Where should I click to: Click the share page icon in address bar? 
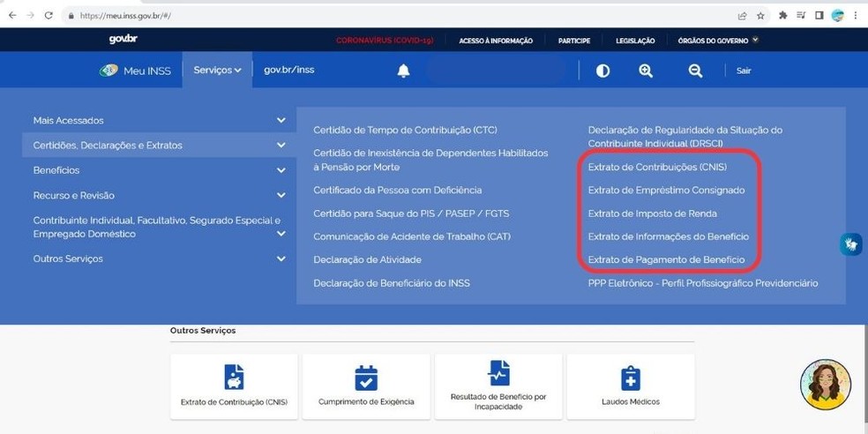[x=743, y=16]
